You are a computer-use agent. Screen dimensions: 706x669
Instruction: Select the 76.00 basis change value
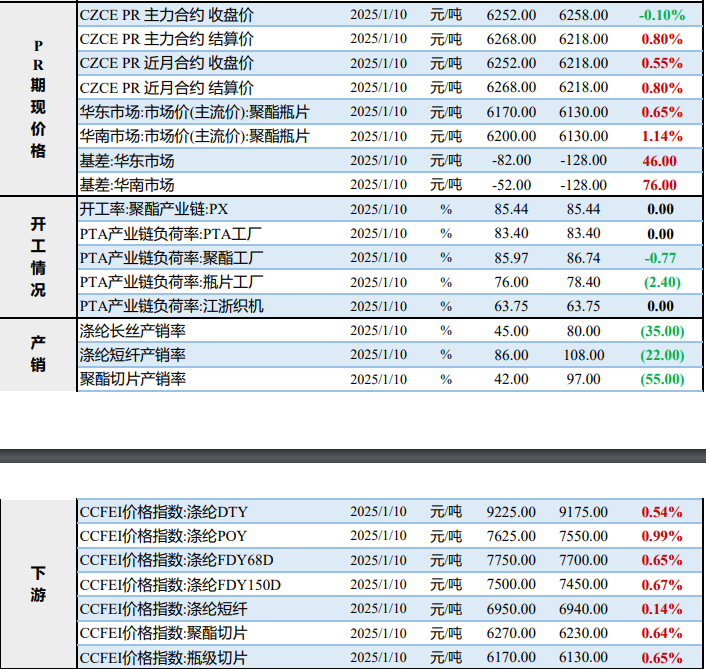coord(660,185)
